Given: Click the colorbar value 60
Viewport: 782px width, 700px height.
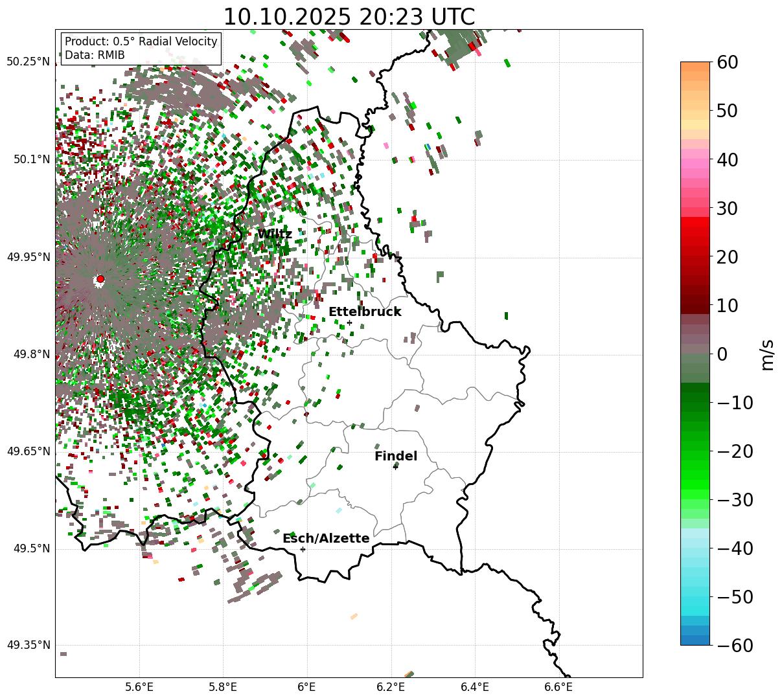Looking at the screenshot, I should pyautogui.click(x=726, y=62).
